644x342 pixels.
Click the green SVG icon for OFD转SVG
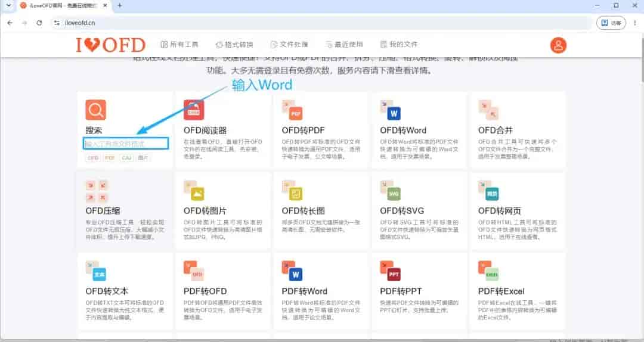click(390, 190)
